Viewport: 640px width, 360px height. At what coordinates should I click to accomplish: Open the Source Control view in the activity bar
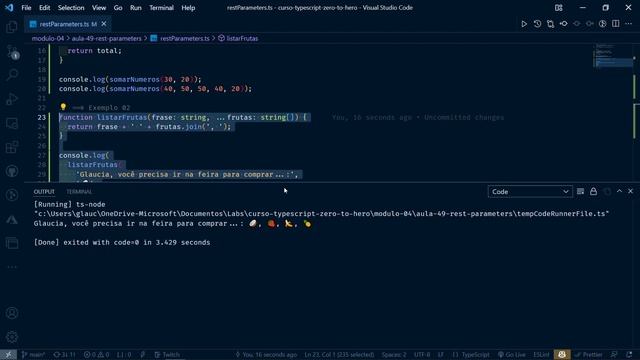tap(12, 51)
